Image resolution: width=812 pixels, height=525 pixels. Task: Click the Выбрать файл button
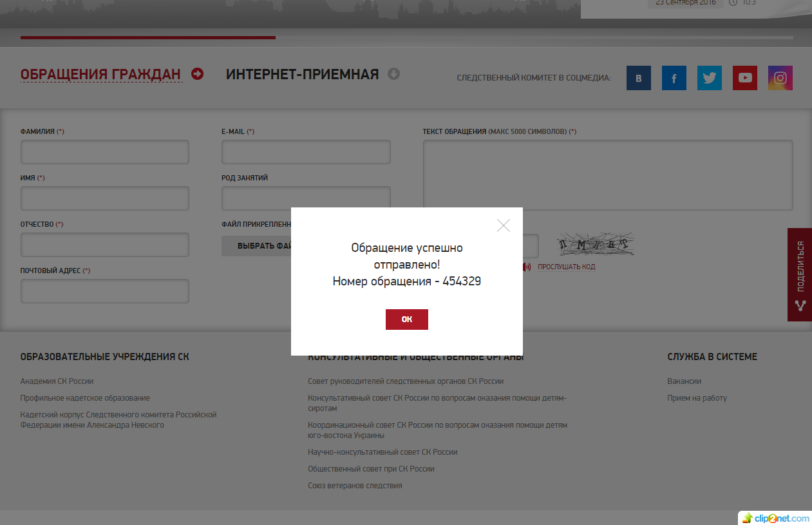(x=258, y=246)
